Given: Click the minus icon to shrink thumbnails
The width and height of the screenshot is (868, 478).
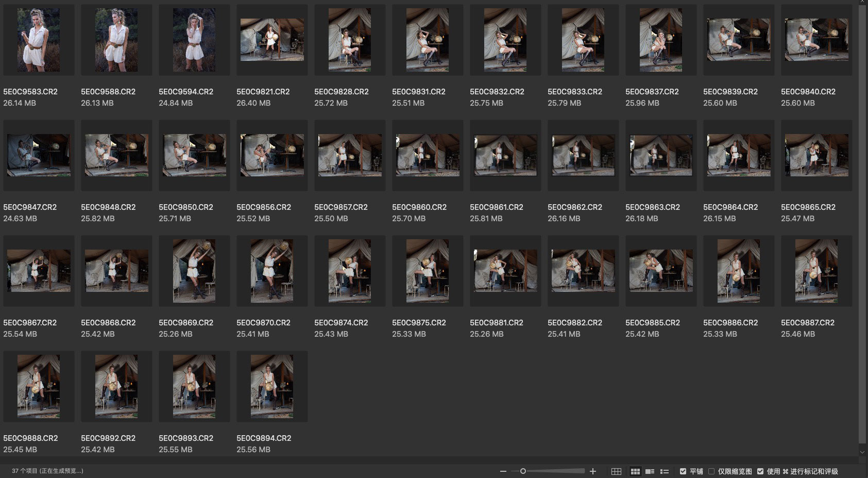Looking at the screenshot, I should (x=503, y=471).
